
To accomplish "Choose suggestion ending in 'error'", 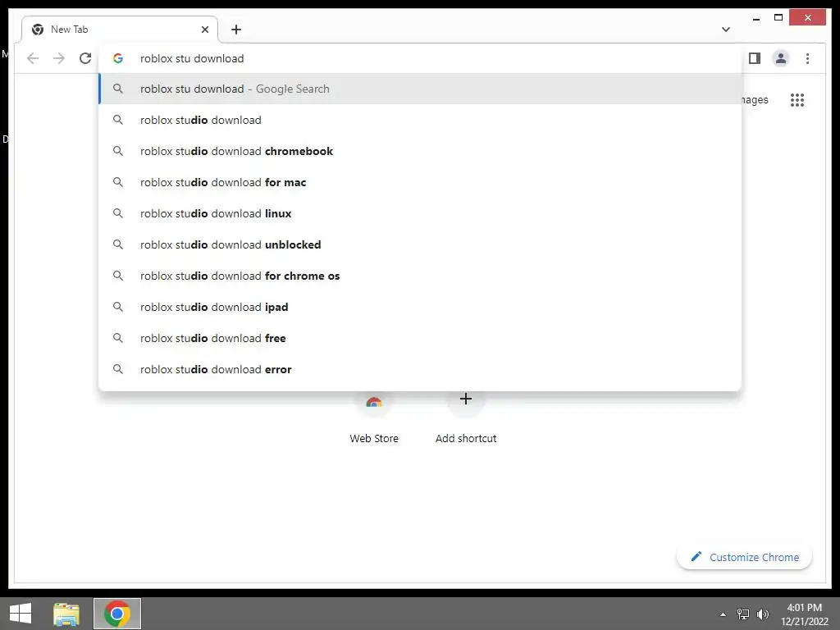I will [421, 369].
